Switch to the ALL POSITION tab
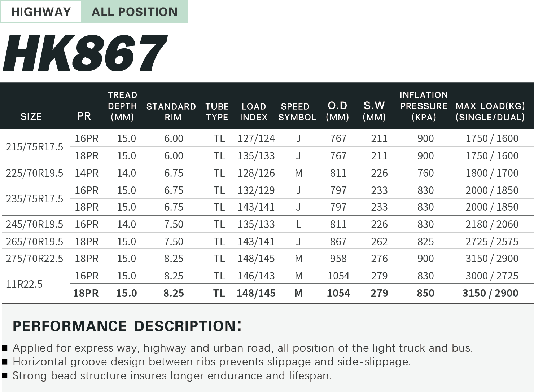534x392 pixels. point(134,12)
